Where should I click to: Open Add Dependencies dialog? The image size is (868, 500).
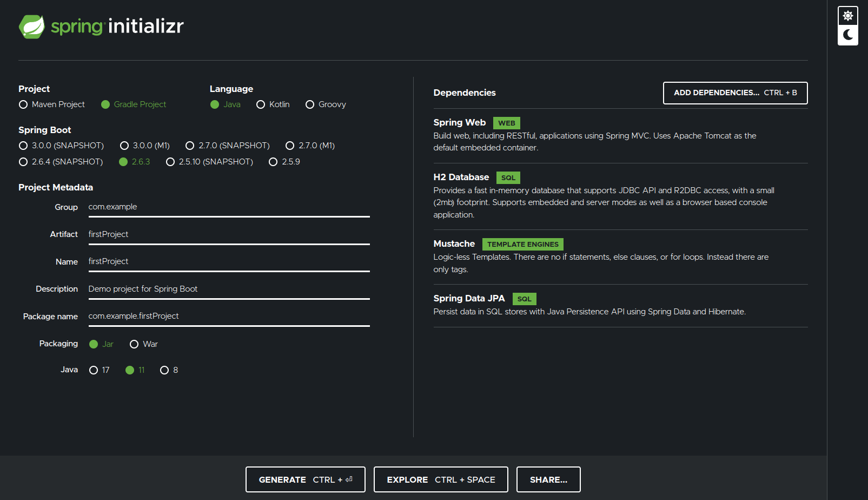736,93
